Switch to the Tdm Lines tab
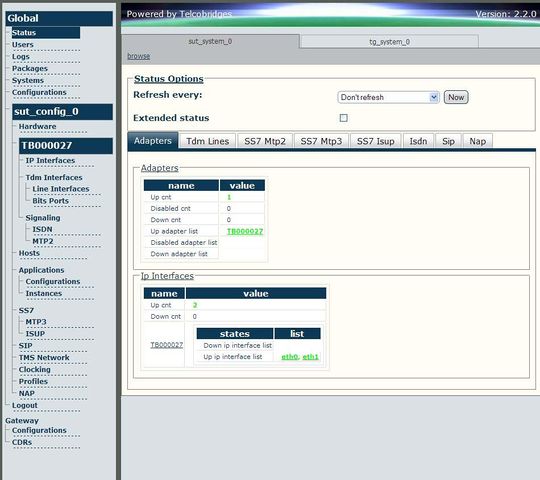The image size is (540, 480). tap(207, 141)
